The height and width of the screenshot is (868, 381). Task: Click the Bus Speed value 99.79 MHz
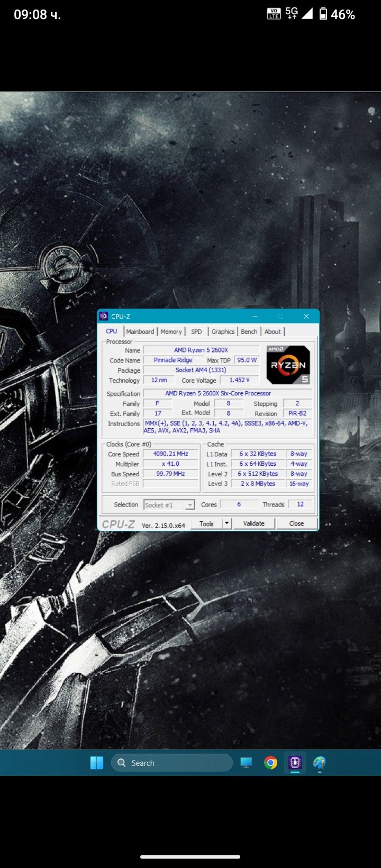[170, 474]
